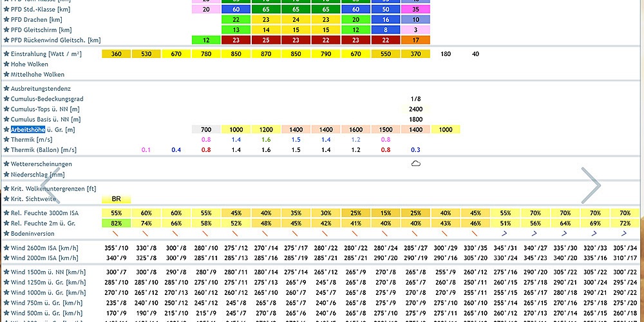Screen dimensions: 644x322
Task: Click the 15% Rel. Feuchte 3000m cell
Action: pos(386,213)
